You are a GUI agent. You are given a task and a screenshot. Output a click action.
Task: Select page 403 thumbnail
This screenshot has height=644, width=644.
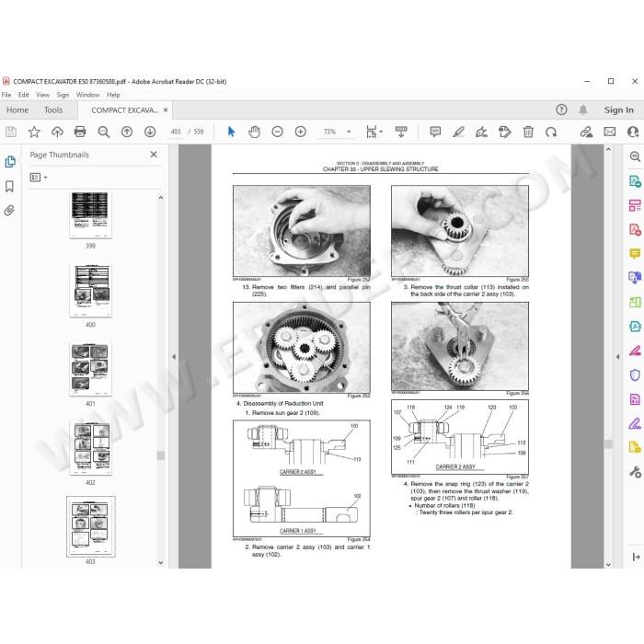(91, 527)
